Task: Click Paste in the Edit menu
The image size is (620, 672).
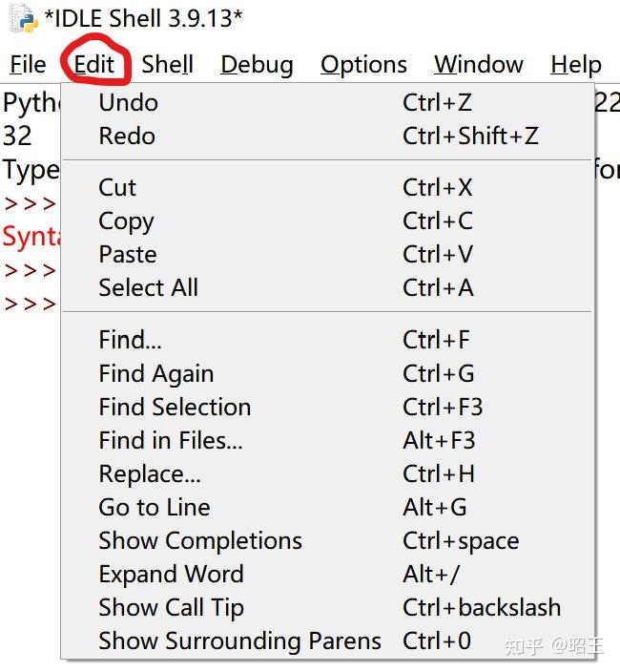Action: coord(128,254)
